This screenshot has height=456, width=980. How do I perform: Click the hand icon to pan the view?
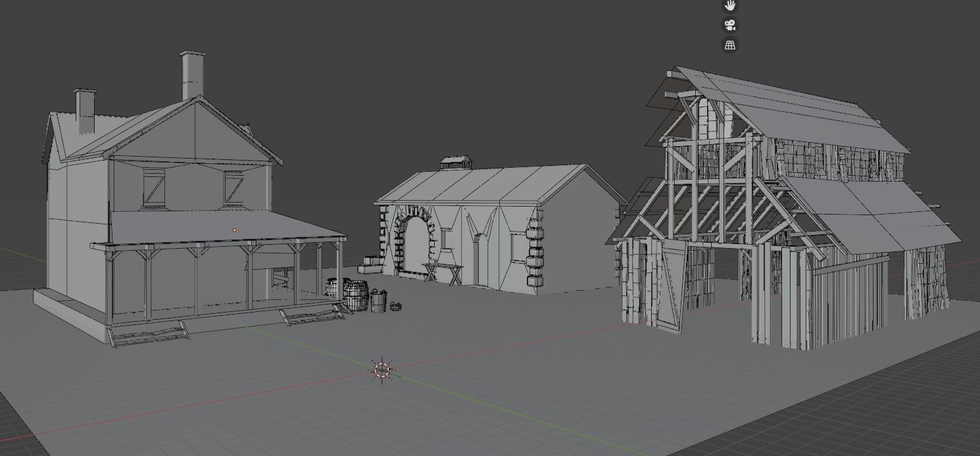click(730, 6)
